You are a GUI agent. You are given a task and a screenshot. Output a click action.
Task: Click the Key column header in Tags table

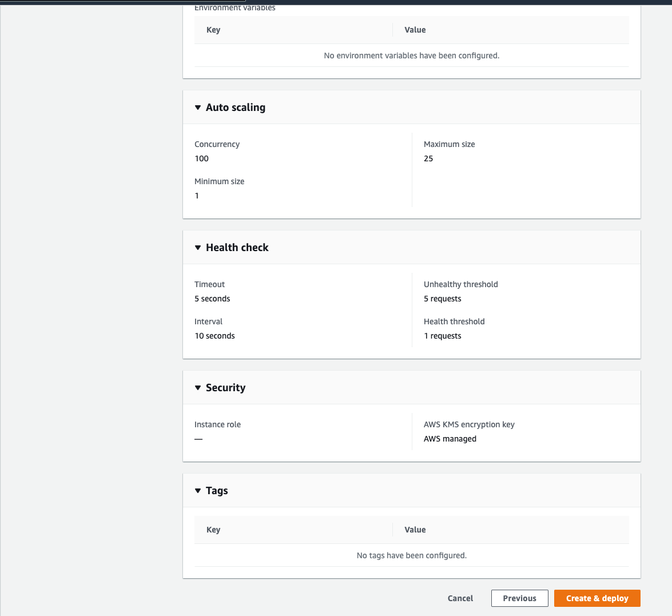(x=213, y=530)
